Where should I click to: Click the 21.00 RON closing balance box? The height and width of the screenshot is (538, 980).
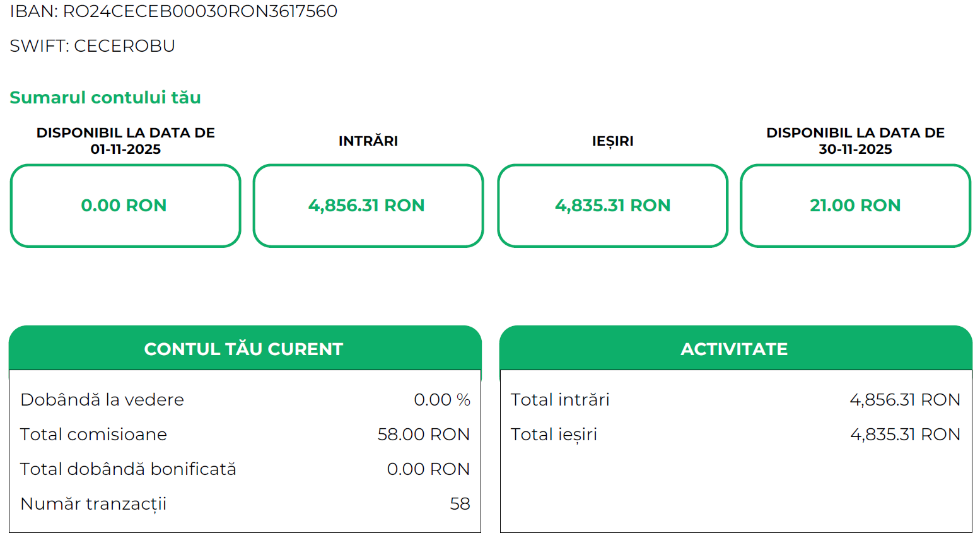click(x=855, y=206)
